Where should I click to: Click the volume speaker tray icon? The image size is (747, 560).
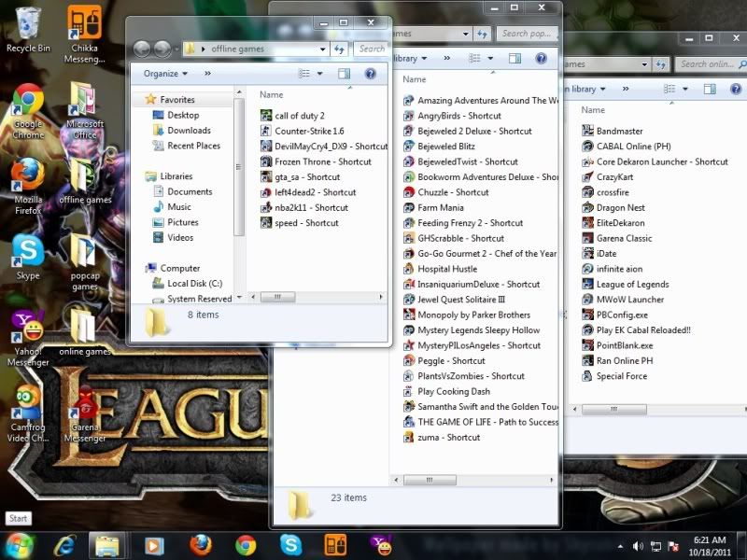(638, 546)
